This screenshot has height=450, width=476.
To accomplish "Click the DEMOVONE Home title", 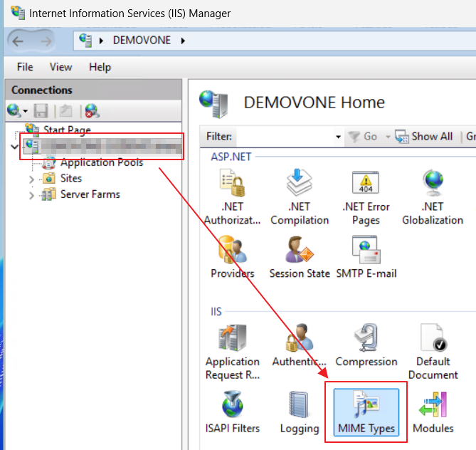I will (x=314, y=103).
